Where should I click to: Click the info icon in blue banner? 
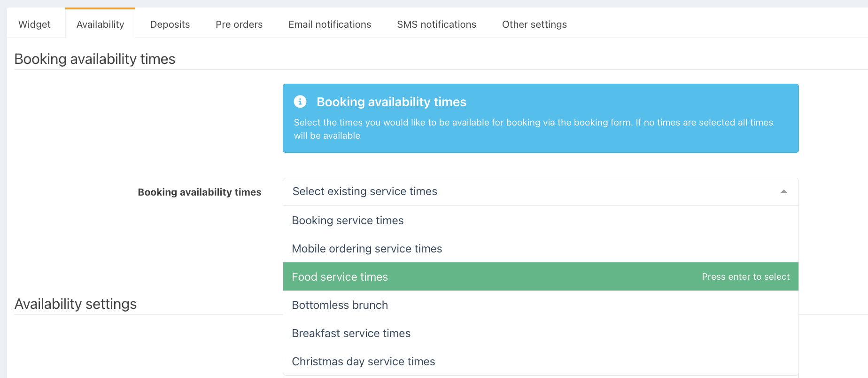(x=300, y=102)
